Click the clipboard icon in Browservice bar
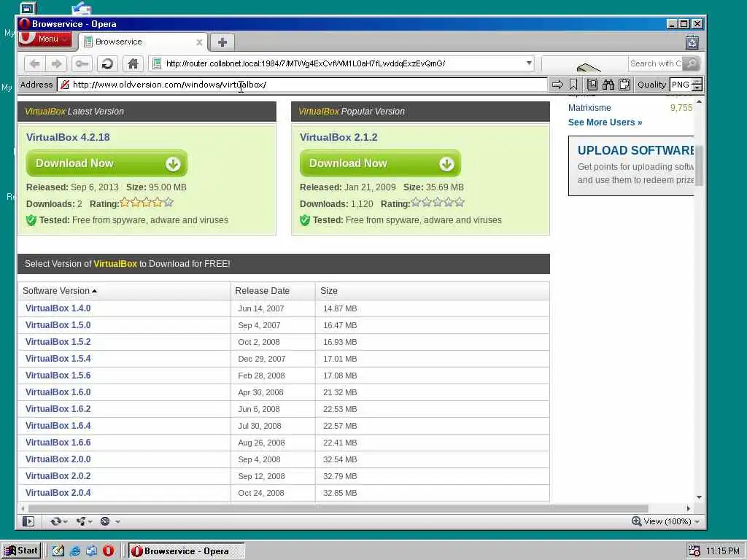The height and width of the screenshot is (560, 747). click(x=624, y=85)
